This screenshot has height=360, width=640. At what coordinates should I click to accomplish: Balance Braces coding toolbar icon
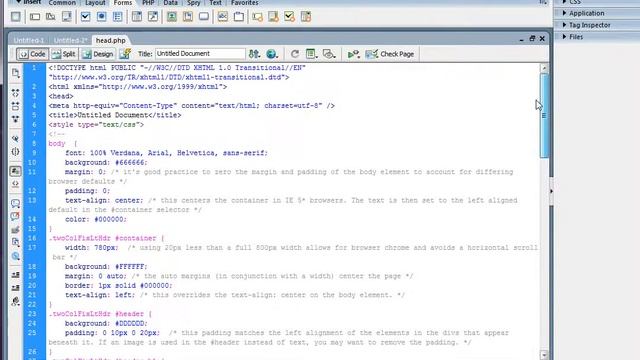point(16,152)
